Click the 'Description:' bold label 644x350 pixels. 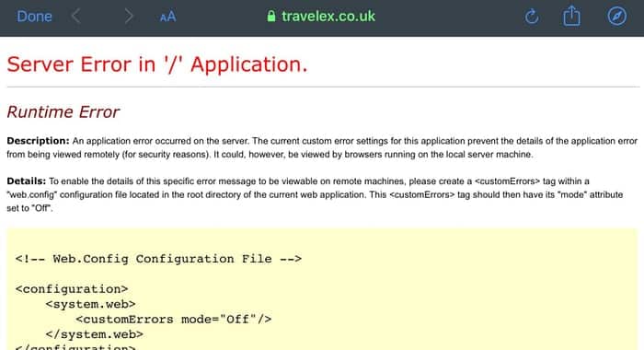pos(38,141)
